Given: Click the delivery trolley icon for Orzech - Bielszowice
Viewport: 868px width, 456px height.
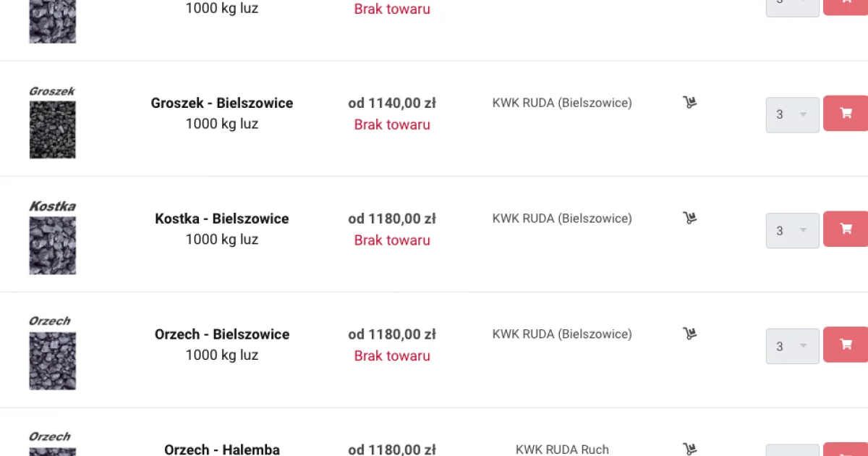Looking at the screenshot, I should 689,334.
